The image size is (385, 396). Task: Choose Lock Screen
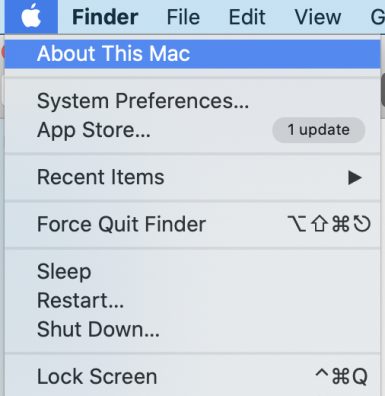(x=192, y=377)
